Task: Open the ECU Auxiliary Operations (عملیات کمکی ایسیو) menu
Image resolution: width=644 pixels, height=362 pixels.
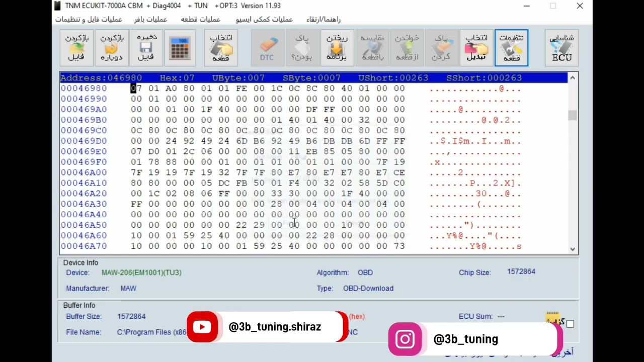Action: [264, 19]
